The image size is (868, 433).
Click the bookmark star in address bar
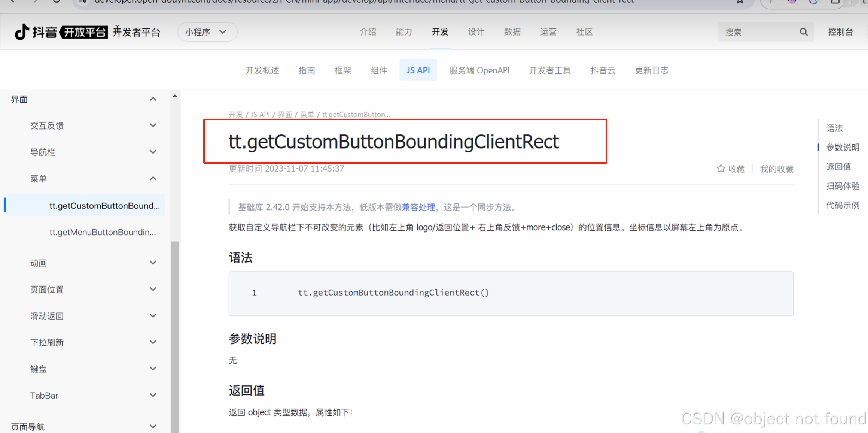[740, 2]
